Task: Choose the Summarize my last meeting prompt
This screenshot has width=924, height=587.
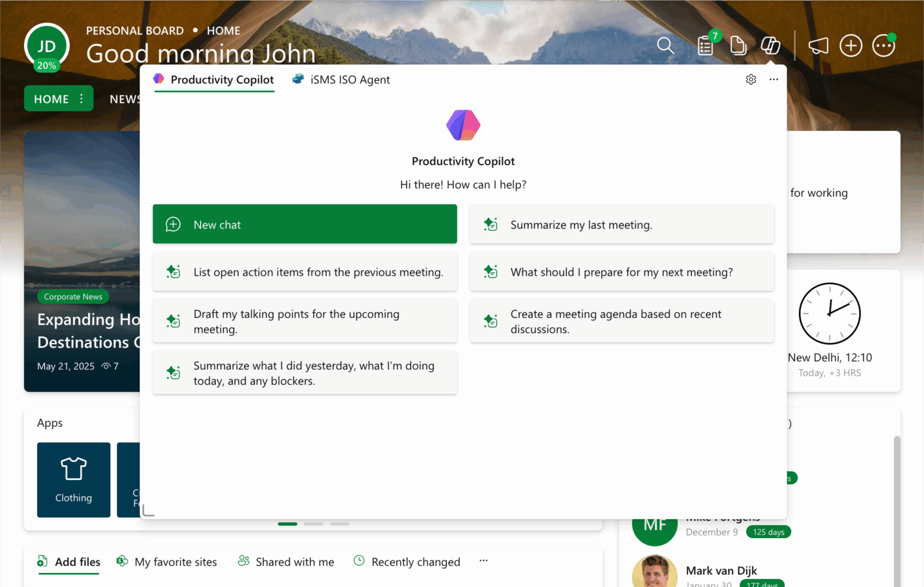Action: [622, 224]
